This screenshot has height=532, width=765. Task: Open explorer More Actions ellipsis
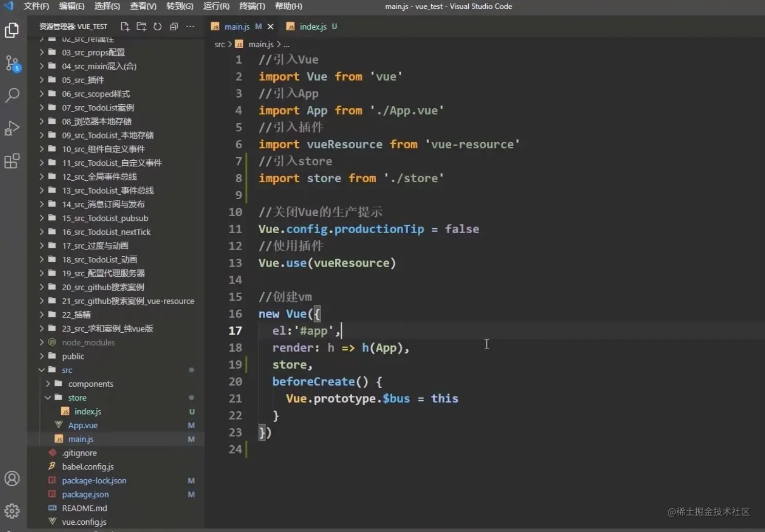click(190, 27)
